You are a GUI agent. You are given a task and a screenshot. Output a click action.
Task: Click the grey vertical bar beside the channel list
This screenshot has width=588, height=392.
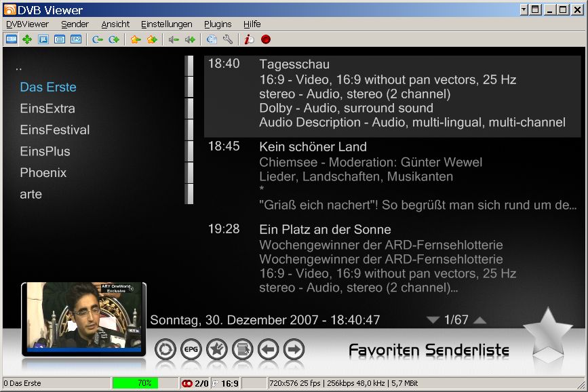[189, 130]
